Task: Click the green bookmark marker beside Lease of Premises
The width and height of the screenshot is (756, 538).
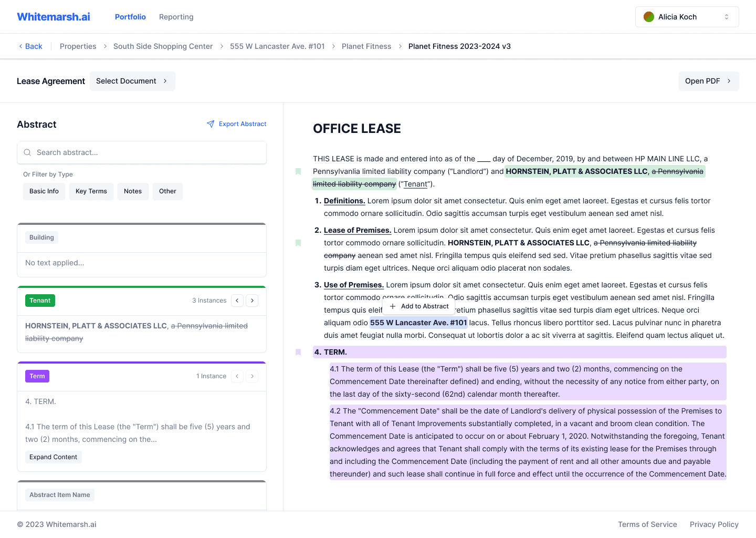Action: (298, 243)
